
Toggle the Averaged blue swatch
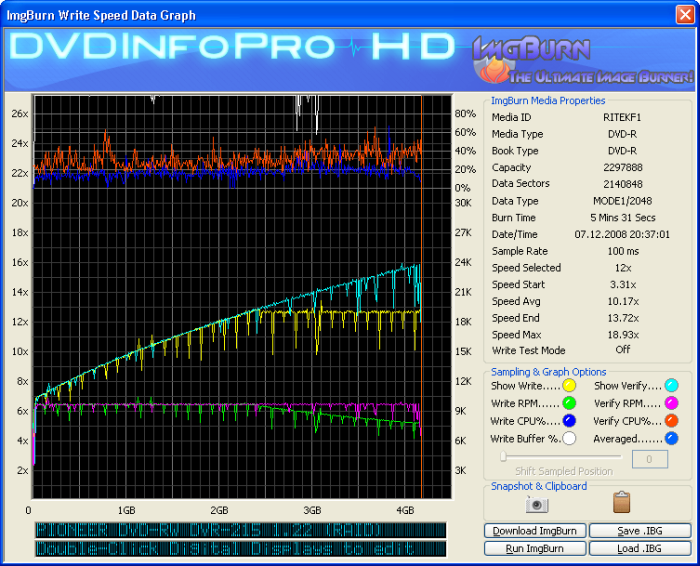[x=671, y=438]
